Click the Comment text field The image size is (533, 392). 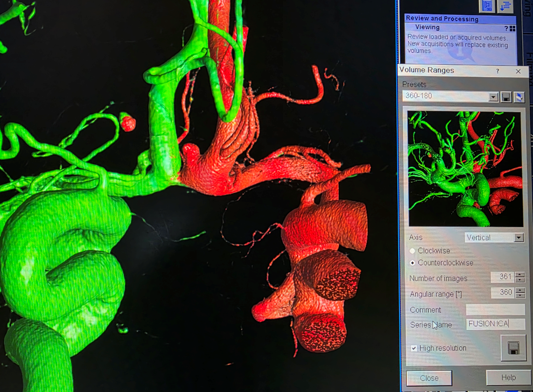pyautogui.click(x=495, y=310)
